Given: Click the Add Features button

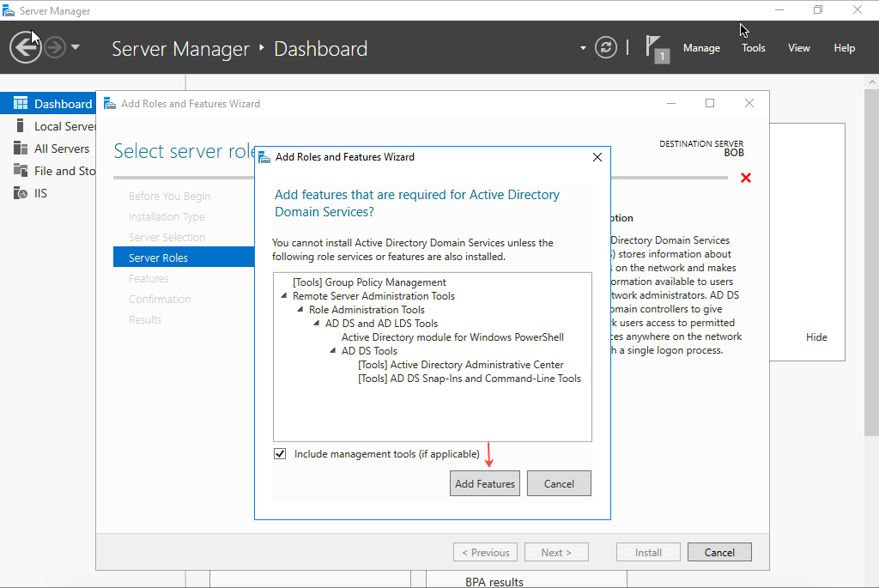Looking at the screenshot, I should [x=485, y=484].
